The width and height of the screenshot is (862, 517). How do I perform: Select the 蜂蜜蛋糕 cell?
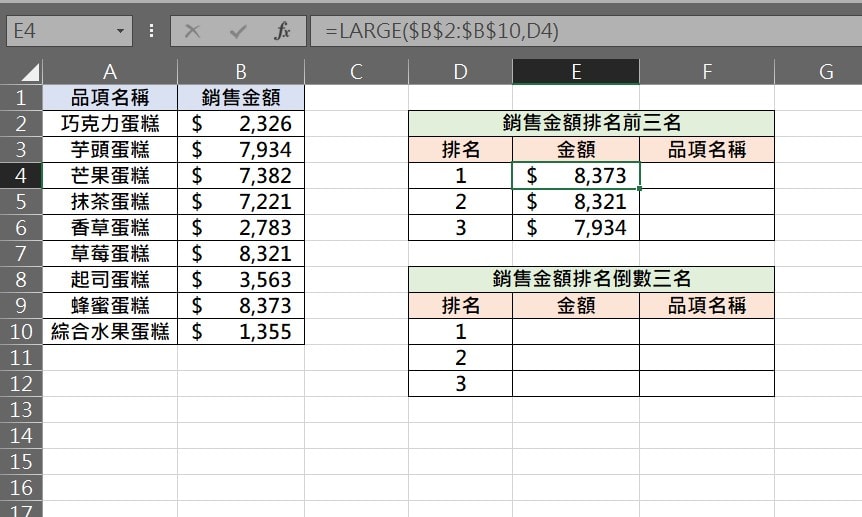point(110,306)
